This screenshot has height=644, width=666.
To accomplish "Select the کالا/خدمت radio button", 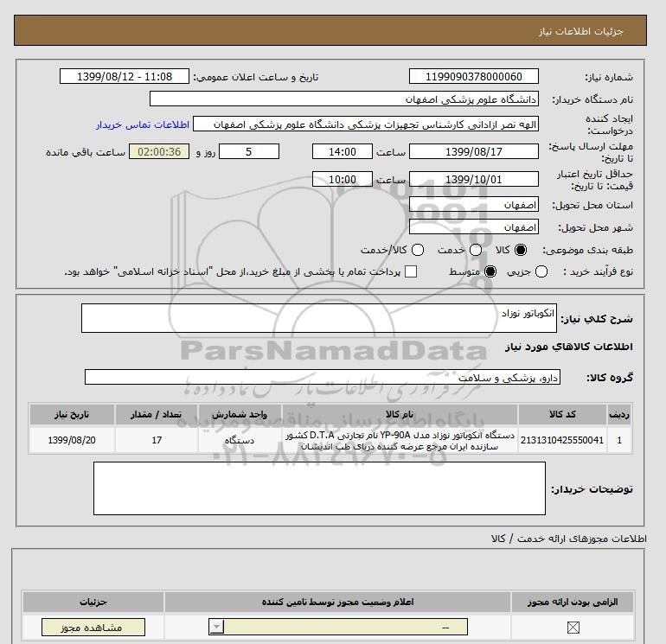I will [x=418, y=250].
